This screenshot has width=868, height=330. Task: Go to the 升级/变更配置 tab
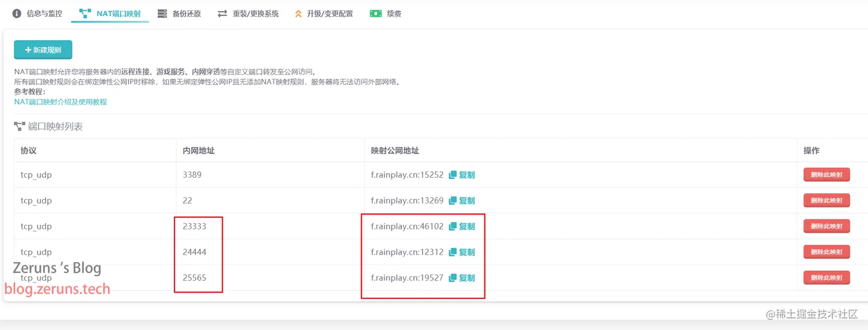point(324,13)
